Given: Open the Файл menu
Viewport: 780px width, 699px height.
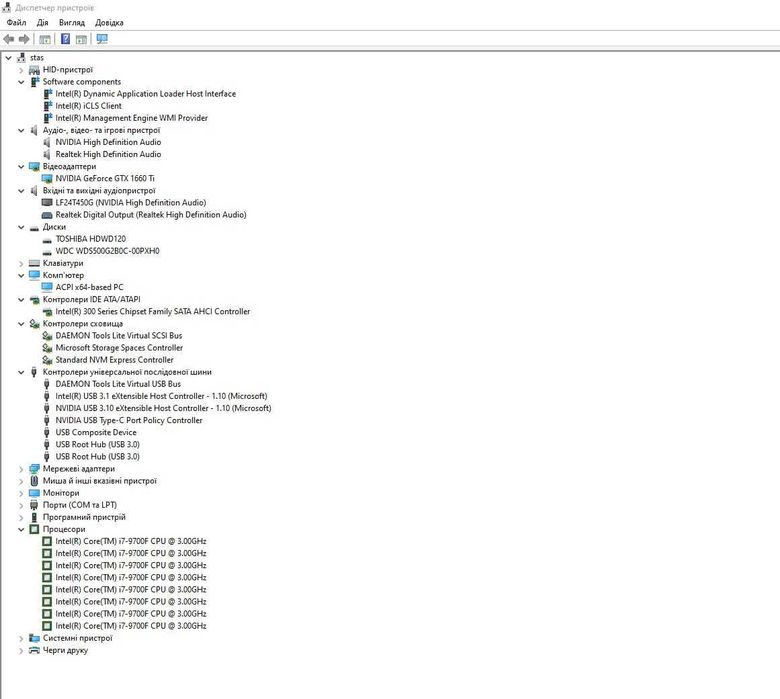Looking at the screenshot, I should point(16,22).
